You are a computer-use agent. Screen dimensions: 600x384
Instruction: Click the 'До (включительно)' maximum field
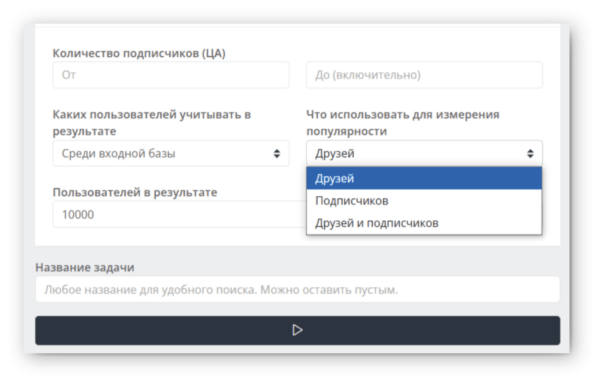[424, 75]
